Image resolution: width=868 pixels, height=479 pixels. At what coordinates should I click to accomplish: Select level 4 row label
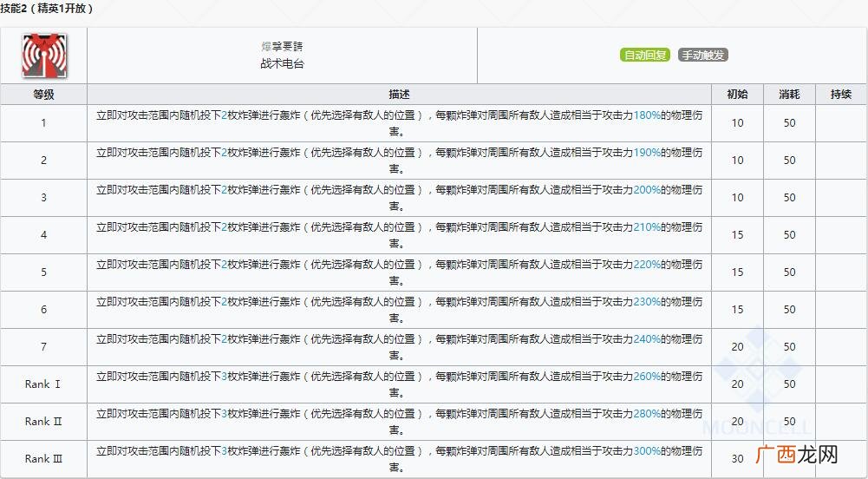43,235
